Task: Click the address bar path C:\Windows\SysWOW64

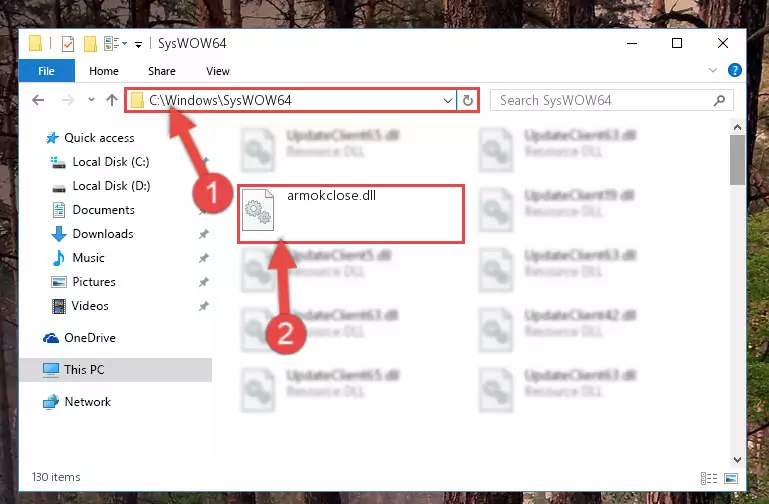Action: coord(221,101)
